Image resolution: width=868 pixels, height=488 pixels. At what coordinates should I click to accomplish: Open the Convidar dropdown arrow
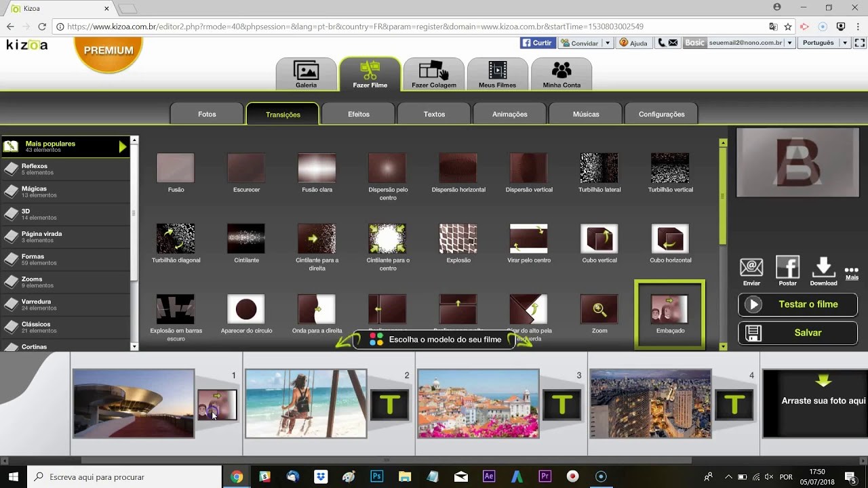[608, 43]
